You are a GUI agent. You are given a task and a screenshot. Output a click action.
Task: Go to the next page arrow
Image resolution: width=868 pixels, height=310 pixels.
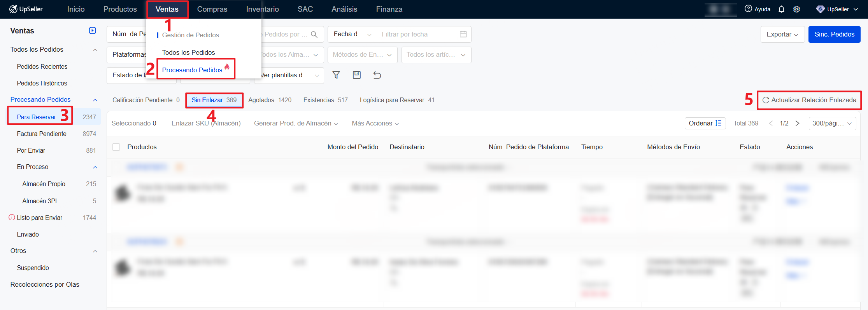tap(797, 124)
